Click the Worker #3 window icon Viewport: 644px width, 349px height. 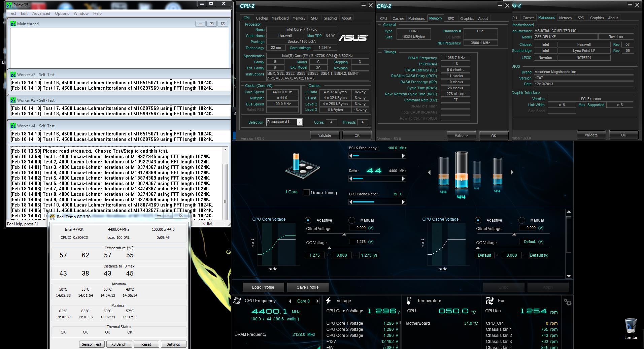tap(13, 100)
